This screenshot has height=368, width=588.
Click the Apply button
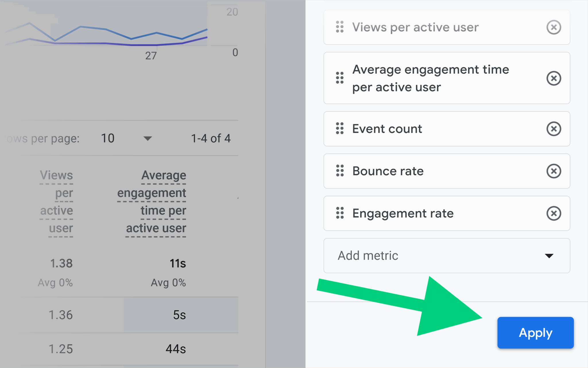point(535,333)
